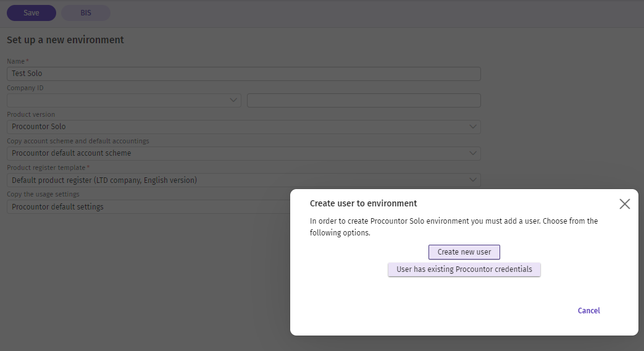Viewport: 644px width, 351px height.
Task: Click the Set up a new environment heading
Action: click(x=65, y=40)
